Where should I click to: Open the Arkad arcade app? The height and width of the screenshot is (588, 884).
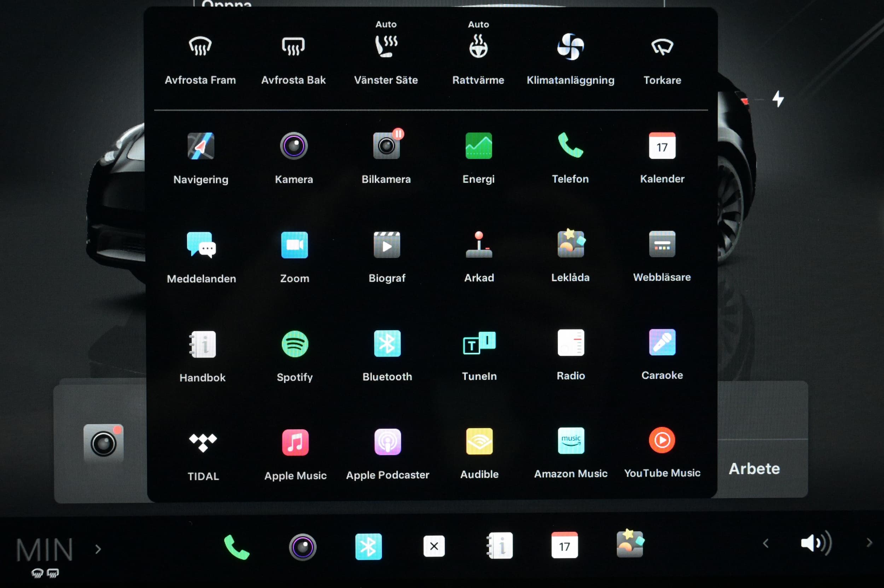click(479, 244)
